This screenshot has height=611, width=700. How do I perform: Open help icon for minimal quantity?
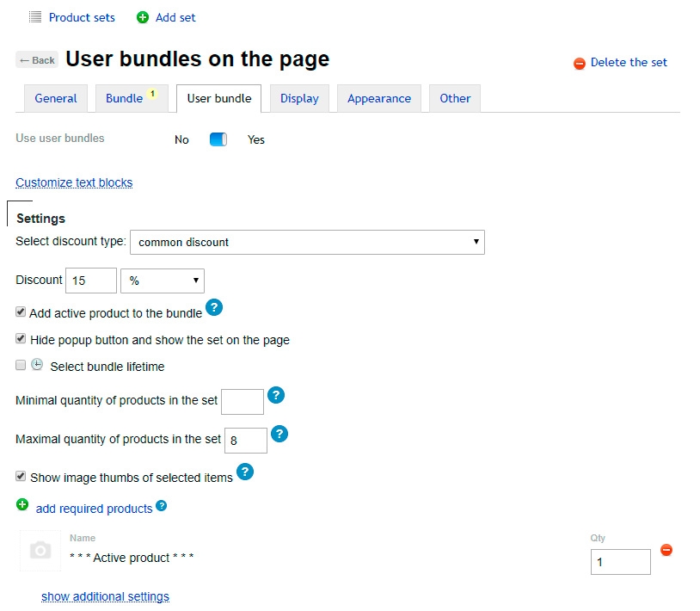point(275,396)
